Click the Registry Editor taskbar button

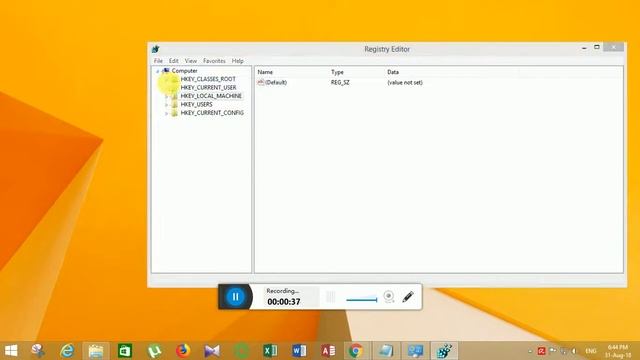(444, 351)
